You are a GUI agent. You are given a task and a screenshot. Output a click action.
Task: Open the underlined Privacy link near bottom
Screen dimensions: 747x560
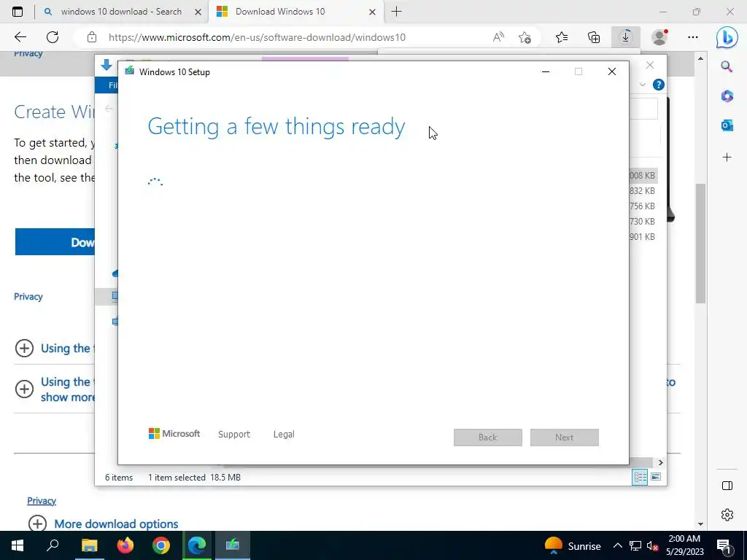(42, 500)
